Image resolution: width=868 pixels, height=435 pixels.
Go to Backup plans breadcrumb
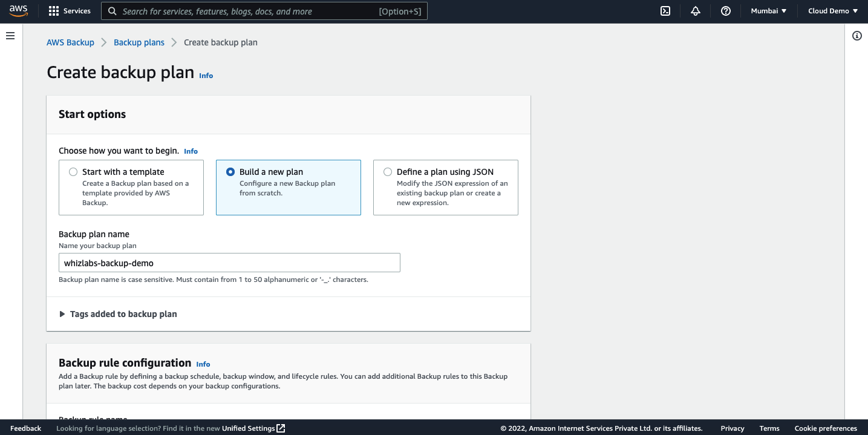point(139,42)
